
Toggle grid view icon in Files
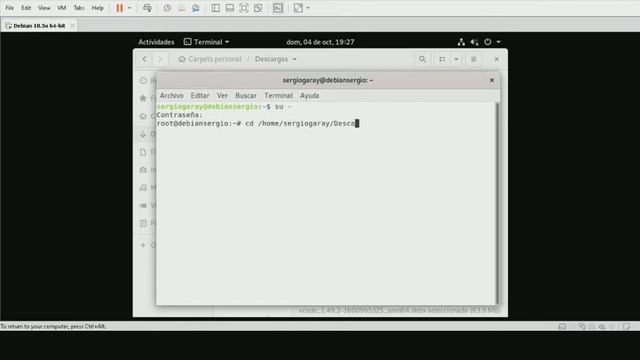(442, 59)
